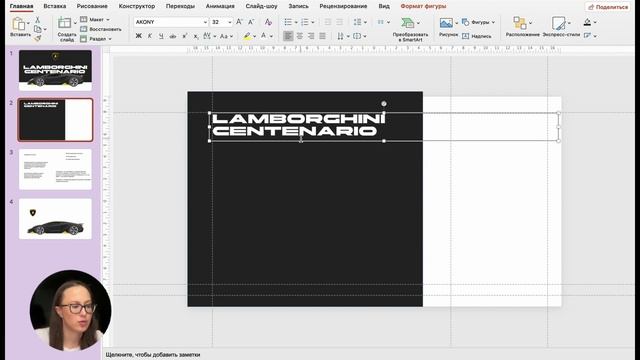
Task: Click Преобразовать в SmartArt icon
Action: coord(407,23)
